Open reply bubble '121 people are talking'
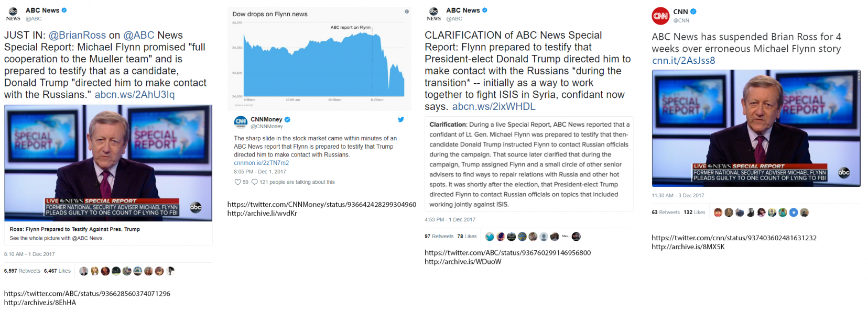 pos(293,182)
